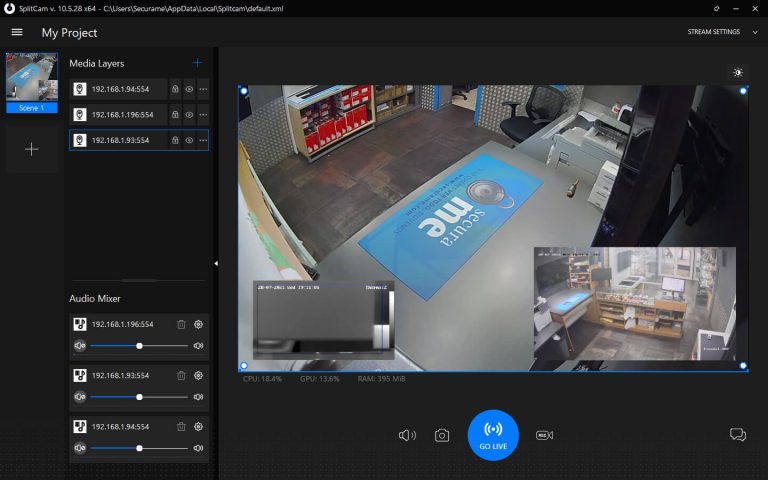
Task: Click preview bottom-right resize handle
Action: (743, 365)
